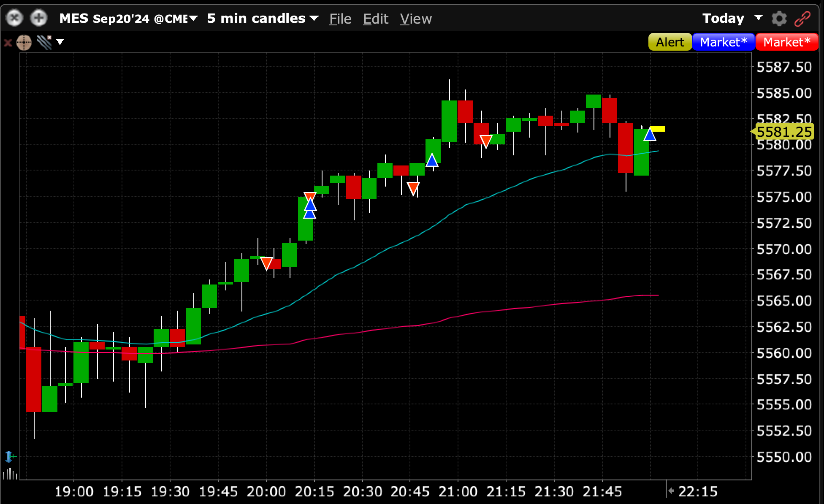Click the 5555.00 price axis label

(x=784, y=405)
